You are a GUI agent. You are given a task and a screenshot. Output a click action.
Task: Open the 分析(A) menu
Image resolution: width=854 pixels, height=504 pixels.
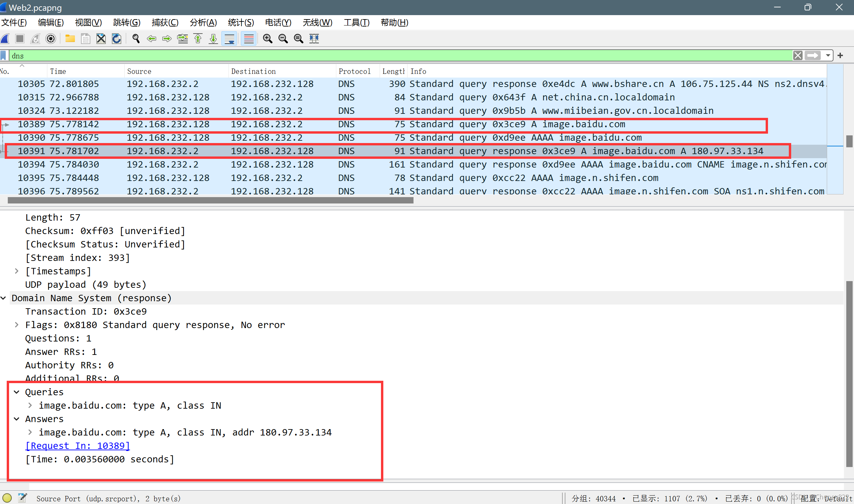[203, 23]
